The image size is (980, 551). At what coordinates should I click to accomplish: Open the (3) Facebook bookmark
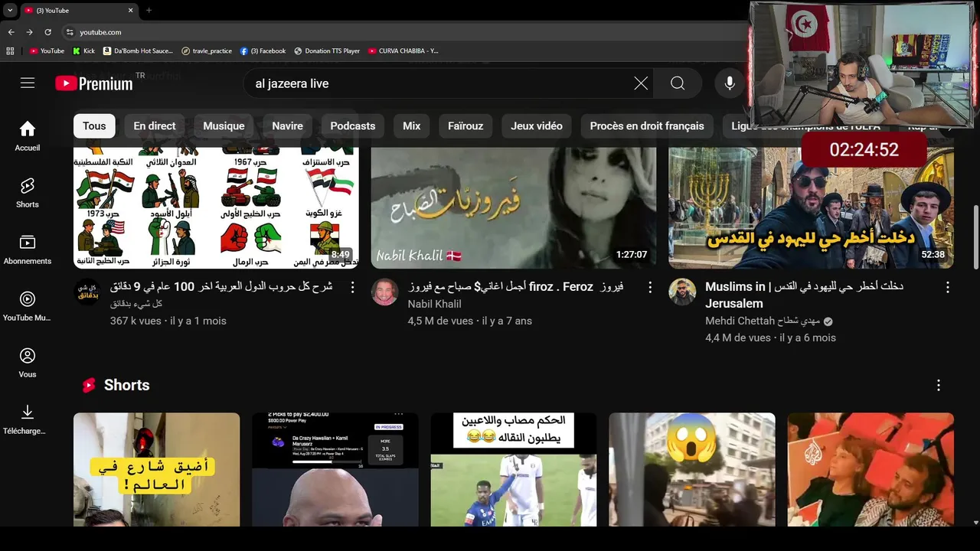(x=263, y=51)
